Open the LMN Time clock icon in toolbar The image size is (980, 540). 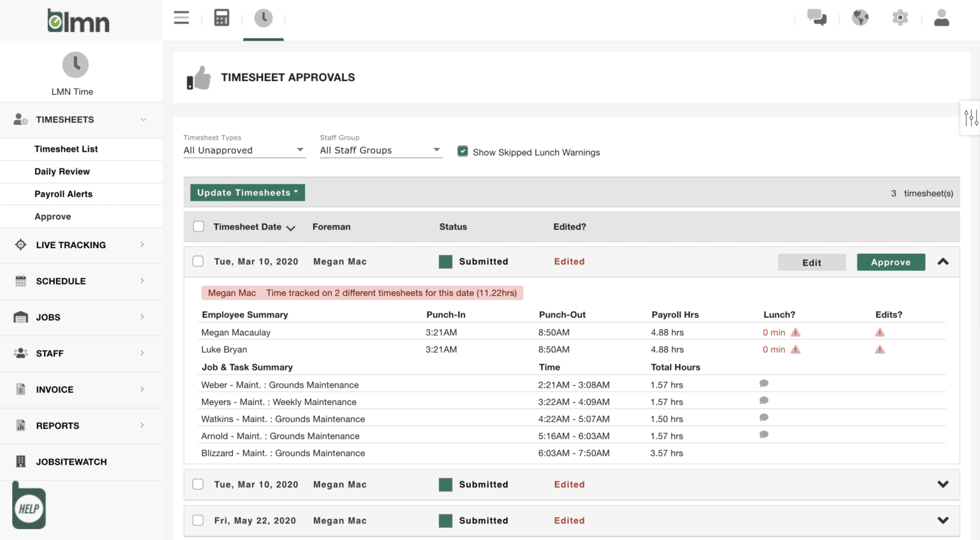coord(264,17)
